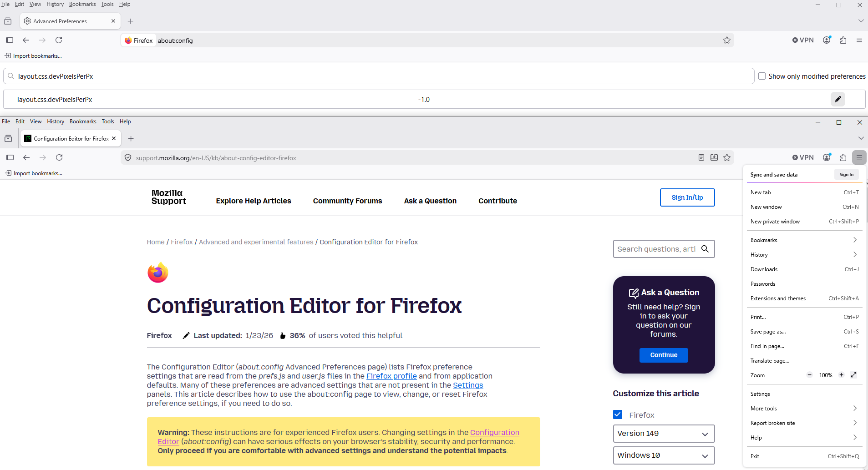Click the Firefox identity badge in address bar
Image resolution: width=868 pixels, height=470 pixels.
(139, 40)
